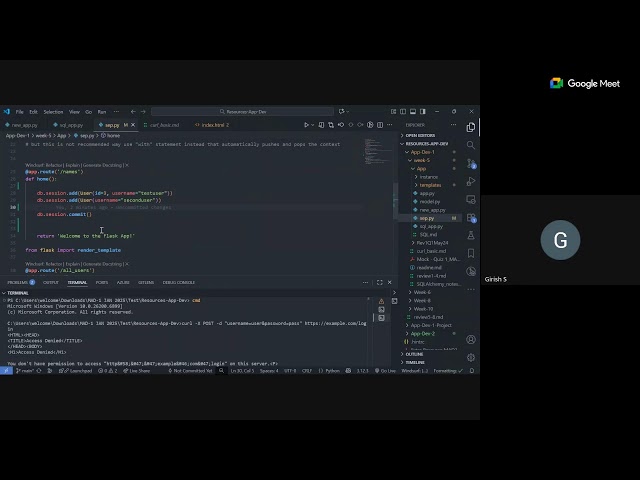Expand the Week-6 folder

coord(422,292)
